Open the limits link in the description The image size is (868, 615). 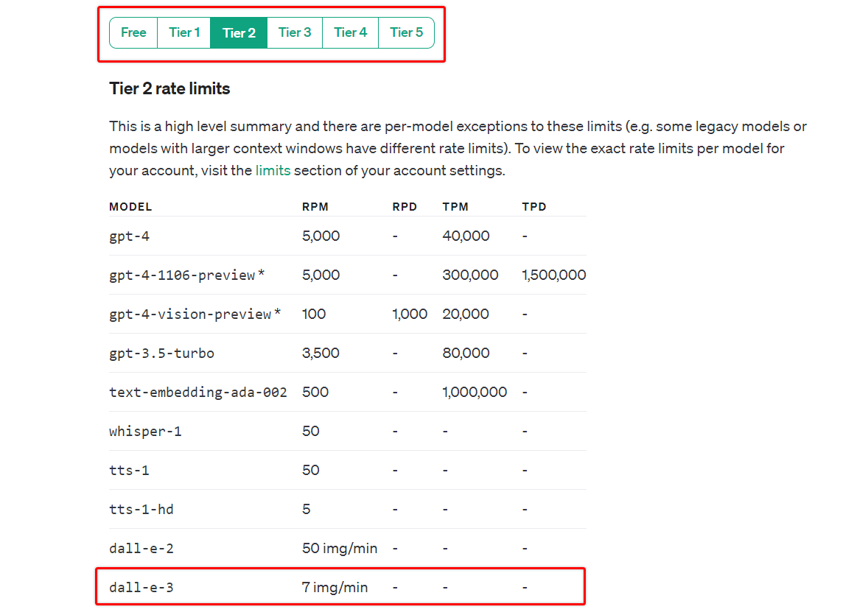[273, 170]
